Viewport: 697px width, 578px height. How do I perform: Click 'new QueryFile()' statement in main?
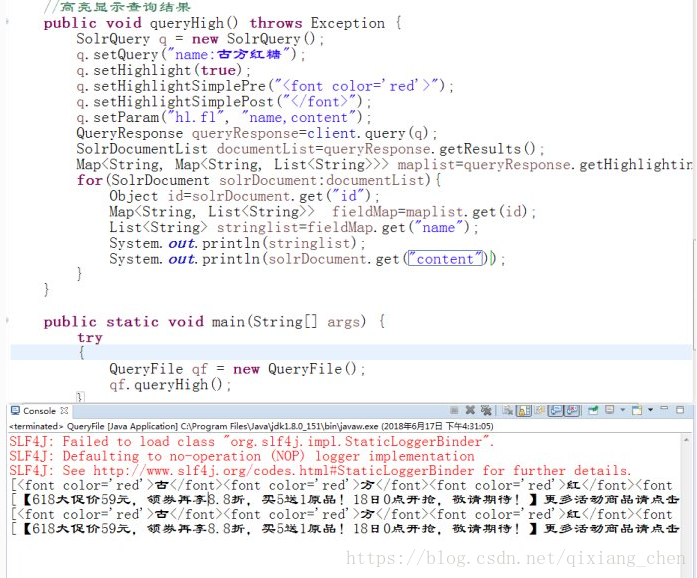tap(299, 369)
